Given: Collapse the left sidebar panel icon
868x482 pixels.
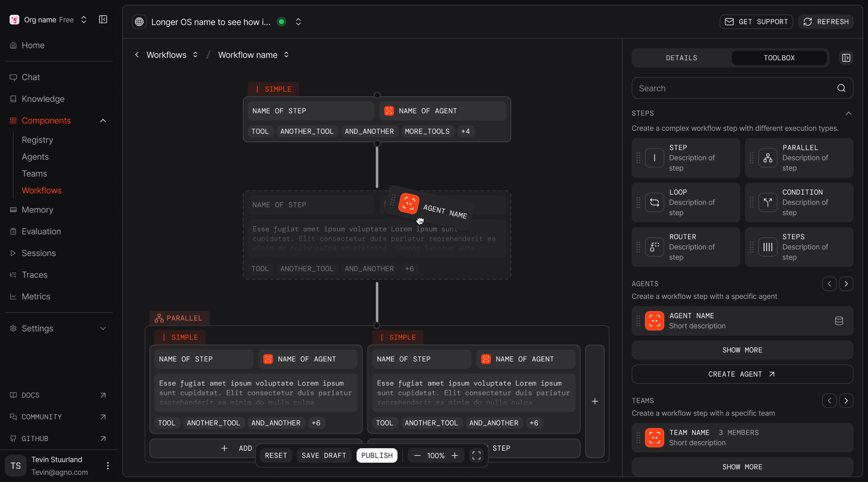Looking at the screenshot, I should (x=103, y=20).
